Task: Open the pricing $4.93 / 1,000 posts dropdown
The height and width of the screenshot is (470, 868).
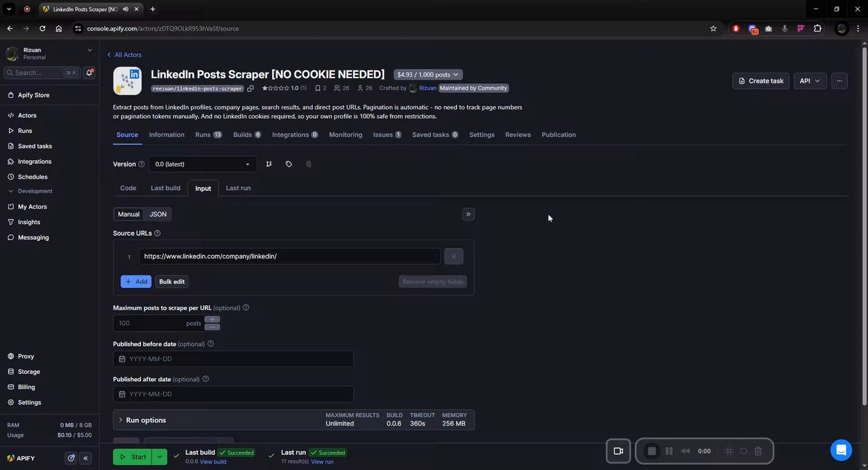Action: point(428,74)
